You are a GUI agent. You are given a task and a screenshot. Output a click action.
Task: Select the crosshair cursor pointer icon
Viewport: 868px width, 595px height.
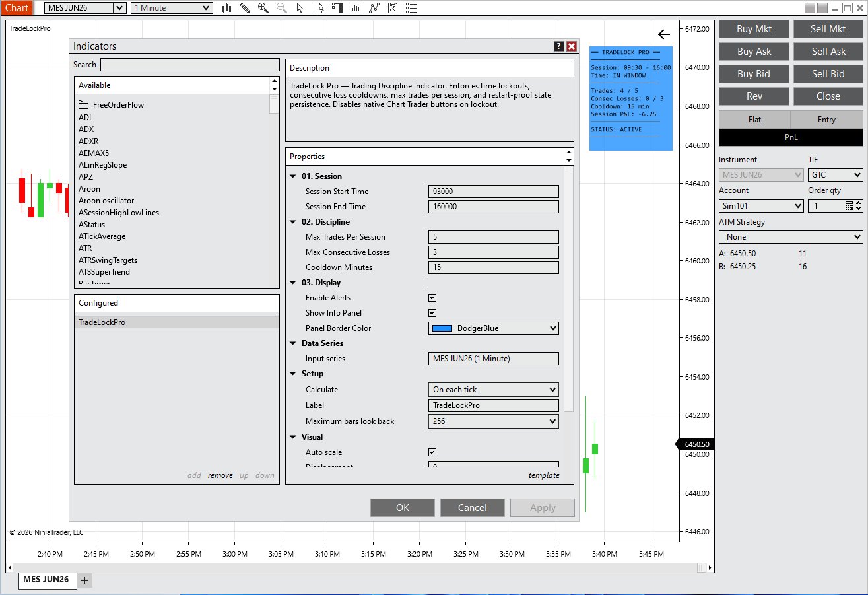coord(300,8)
